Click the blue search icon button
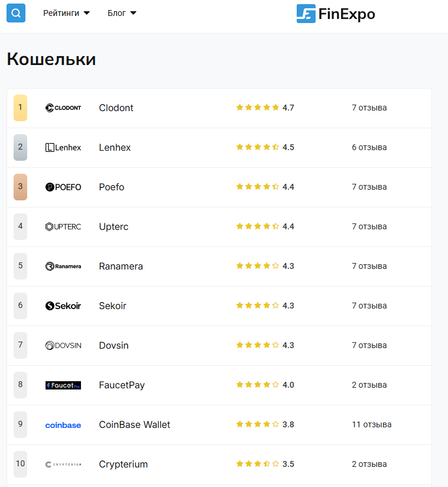Image resolution: width=448 pixels, height=487 pixels. [x=16, y=13]
